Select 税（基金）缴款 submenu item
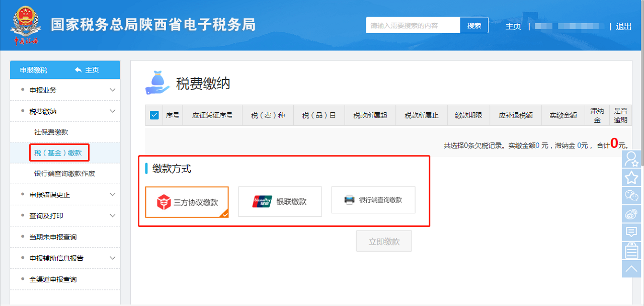Viewport: 644px width, 306px height. [x=65, y=153]
